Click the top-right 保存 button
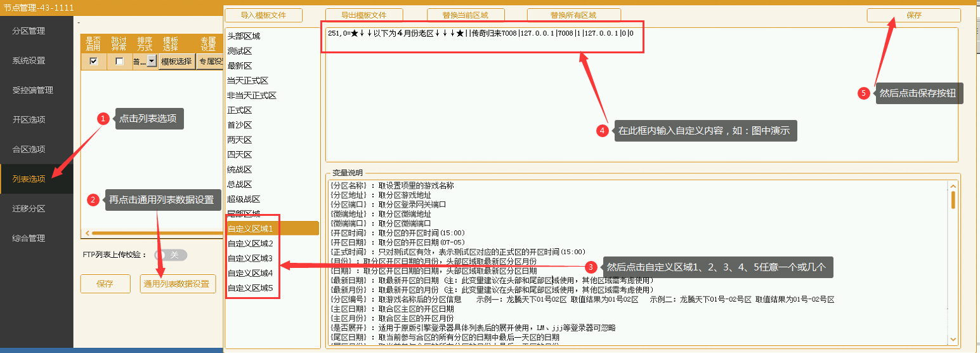 click(x=913, y=15)
